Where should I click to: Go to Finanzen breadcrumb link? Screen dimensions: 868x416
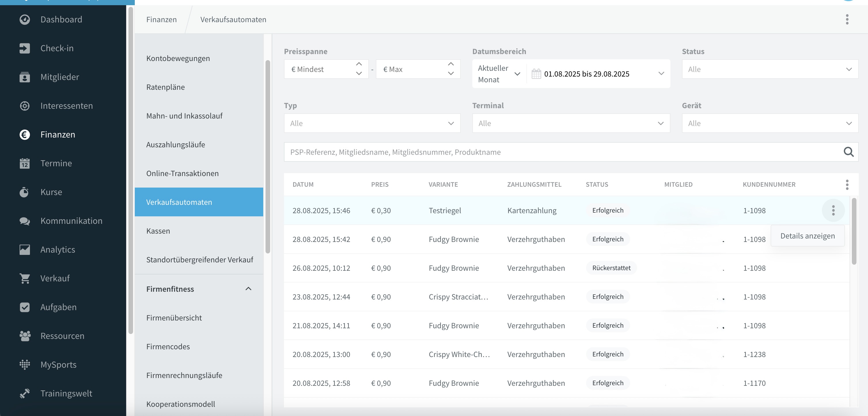point(161,20)
